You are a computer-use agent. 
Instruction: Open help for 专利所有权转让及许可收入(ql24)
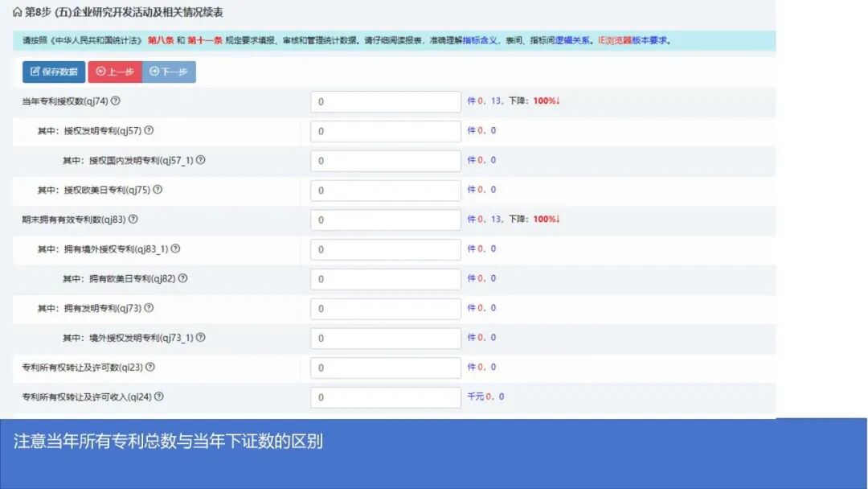[x=161, y=397]
